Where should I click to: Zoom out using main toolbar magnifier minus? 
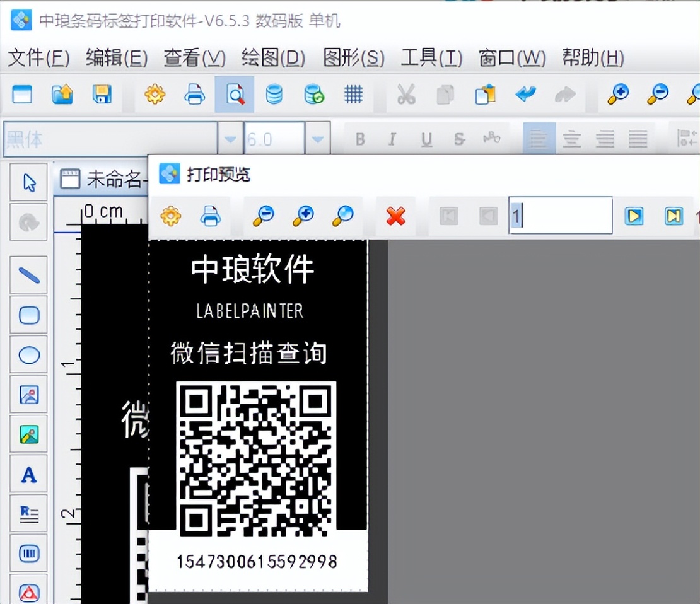pyautogui.click(x=658, y=94)
